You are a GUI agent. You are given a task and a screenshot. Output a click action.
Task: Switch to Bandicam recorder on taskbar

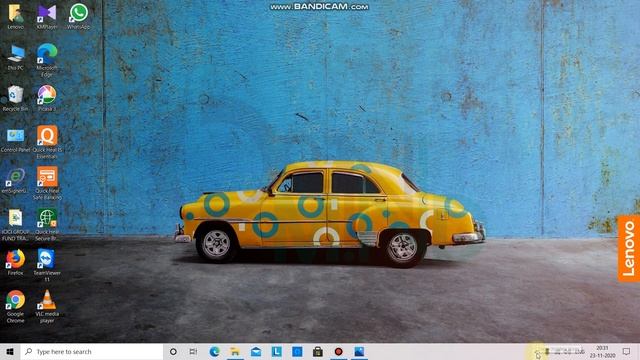pos(338,351)
